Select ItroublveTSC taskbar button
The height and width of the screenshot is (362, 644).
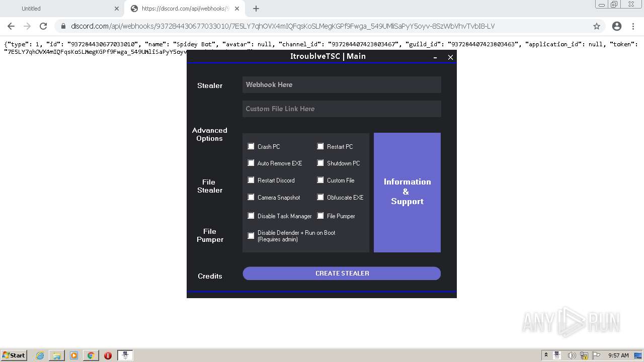125,355
